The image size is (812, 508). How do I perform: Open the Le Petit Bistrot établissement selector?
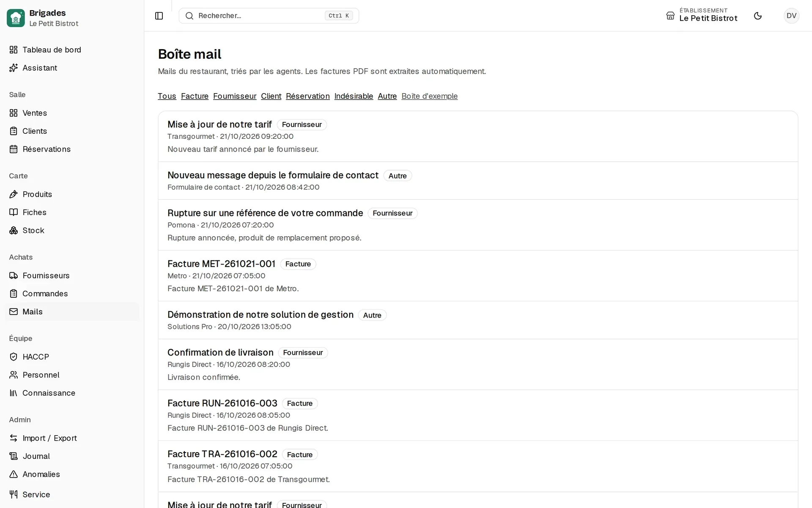pos(702,15)
